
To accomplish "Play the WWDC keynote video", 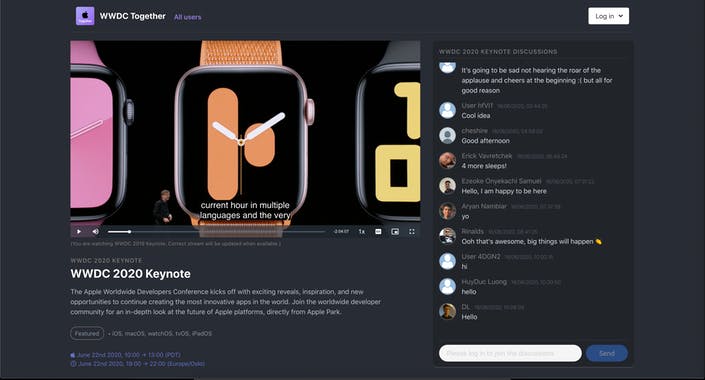I will pos(79,232).
